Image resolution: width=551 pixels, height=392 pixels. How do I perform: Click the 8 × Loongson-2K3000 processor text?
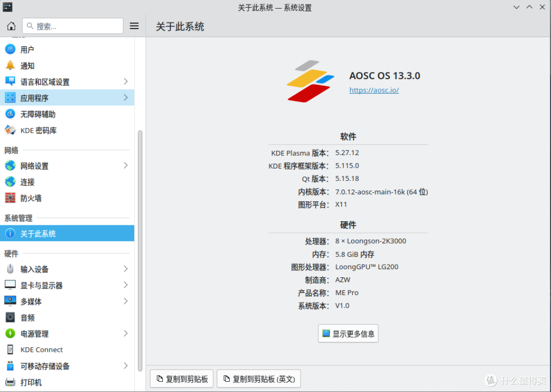tap(371, 241)
